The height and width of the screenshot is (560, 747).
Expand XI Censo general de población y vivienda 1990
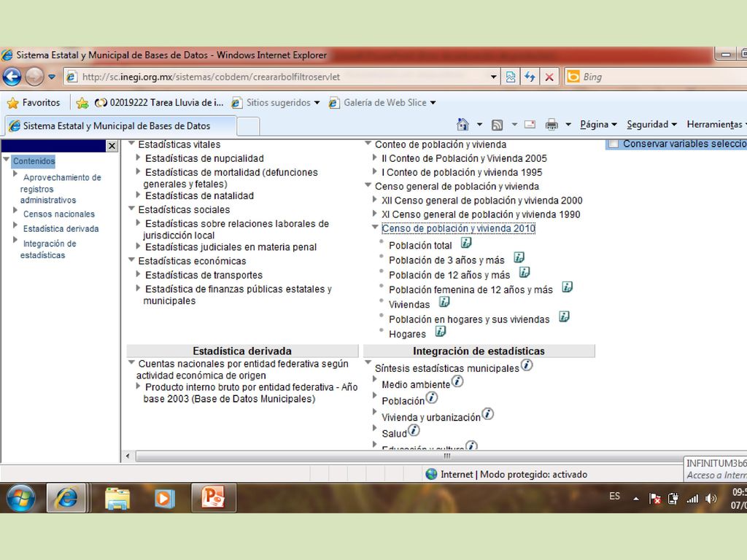tap(375, 214)
